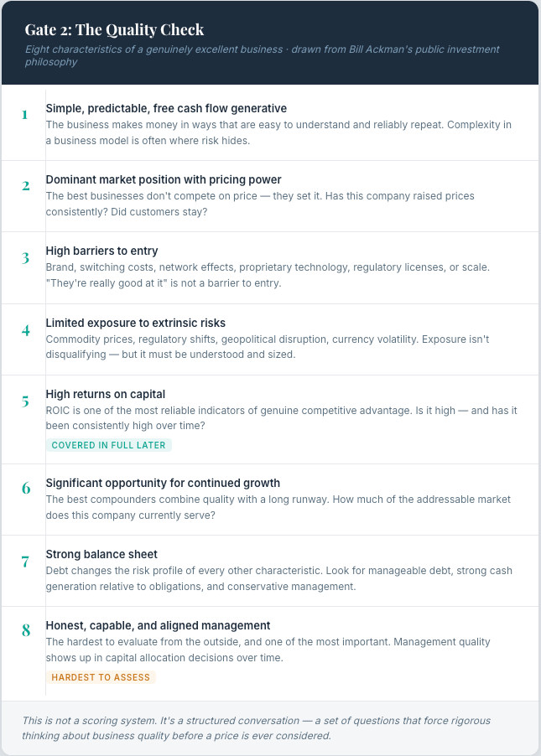Select the number 3 marker
The height and width of the screenshot is (756, 541).
25,258
